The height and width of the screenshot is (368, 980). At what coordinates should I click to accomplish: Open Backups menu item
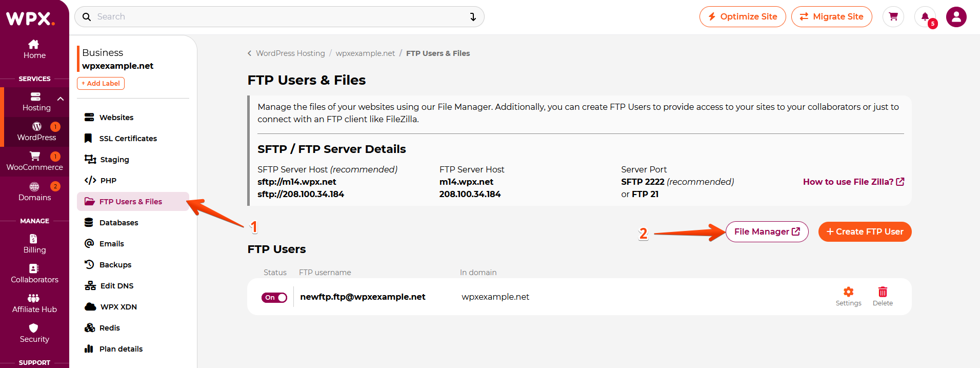[133, 265]
